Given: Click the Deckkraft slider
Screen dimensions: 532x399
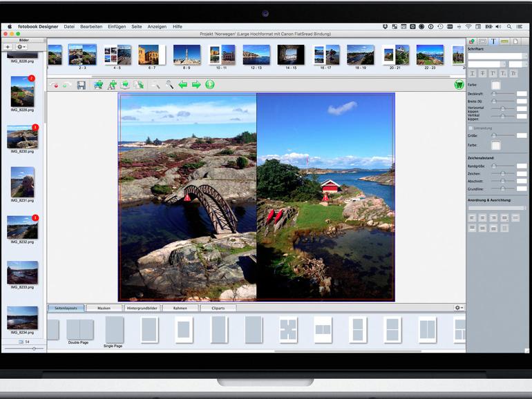Looking at the screenshot, I should point(502,94).
